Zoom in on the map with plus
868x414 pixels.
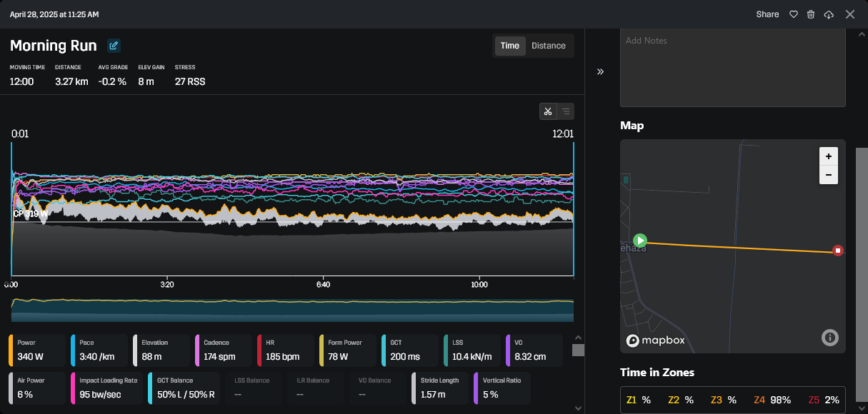[829, 156]
